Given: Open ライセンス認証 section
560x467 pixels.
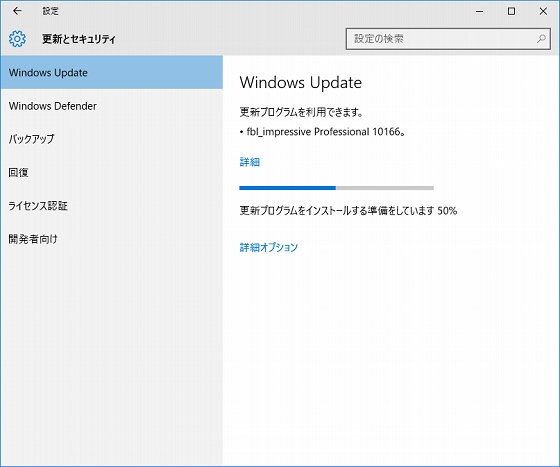Looking at the screenshot, I should coord(112,206).
